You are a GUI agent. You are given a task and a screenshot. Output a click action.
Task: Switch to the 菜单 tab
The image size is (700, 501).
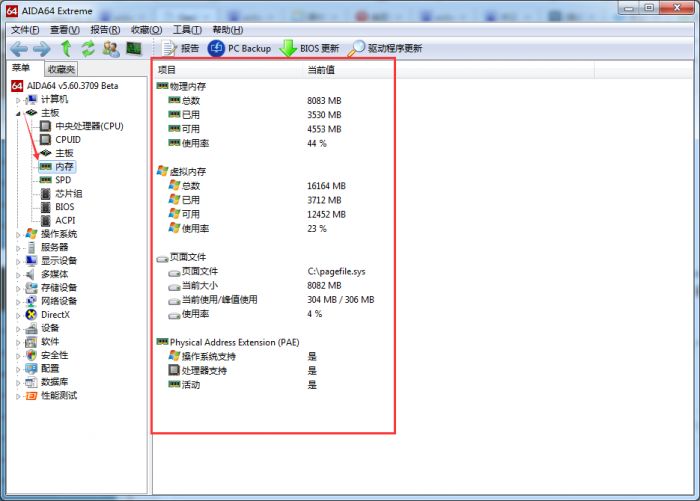[x=21, y=68]
